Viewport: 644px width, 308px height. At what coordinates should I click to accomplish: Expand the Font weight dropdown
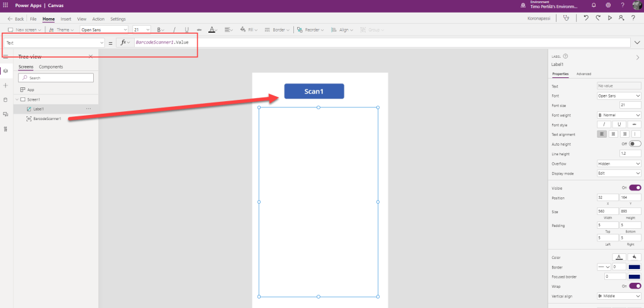[619, 115]
